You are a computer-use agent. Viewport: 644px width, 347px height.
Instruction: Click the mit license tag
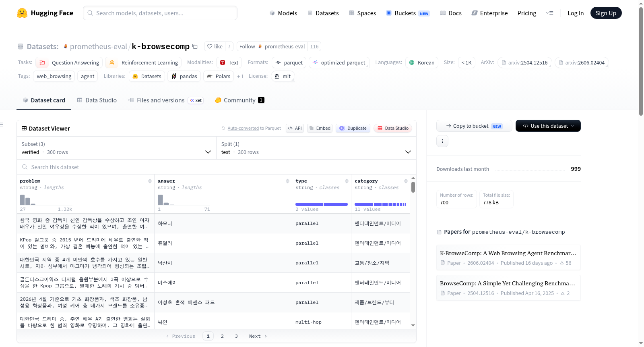pyautogui.click(x=283, y=76)
